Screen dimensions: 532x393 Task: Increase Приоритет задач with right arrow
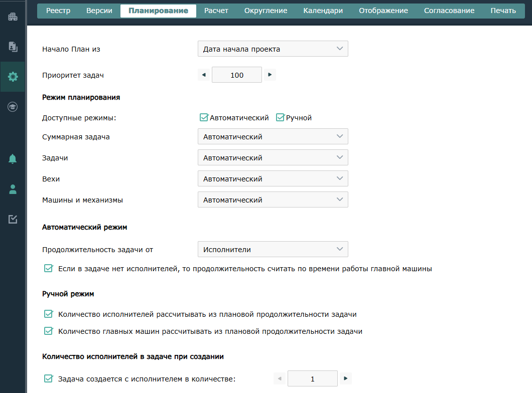click(x=270, y=75)
